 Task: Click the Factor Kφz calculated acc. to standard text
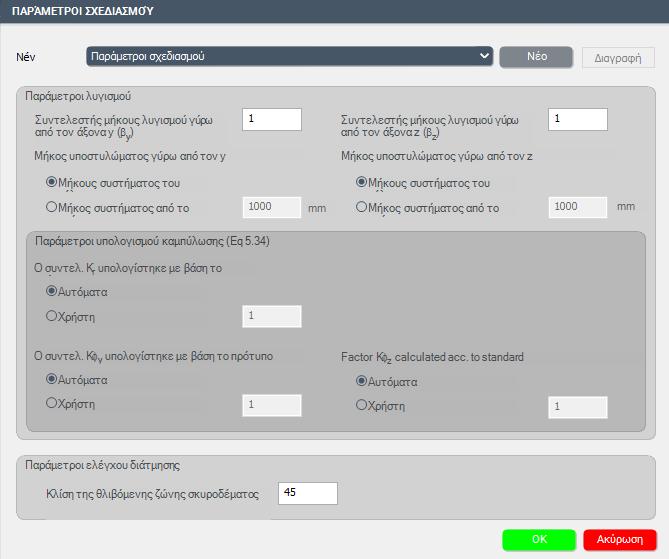point(432,357)
